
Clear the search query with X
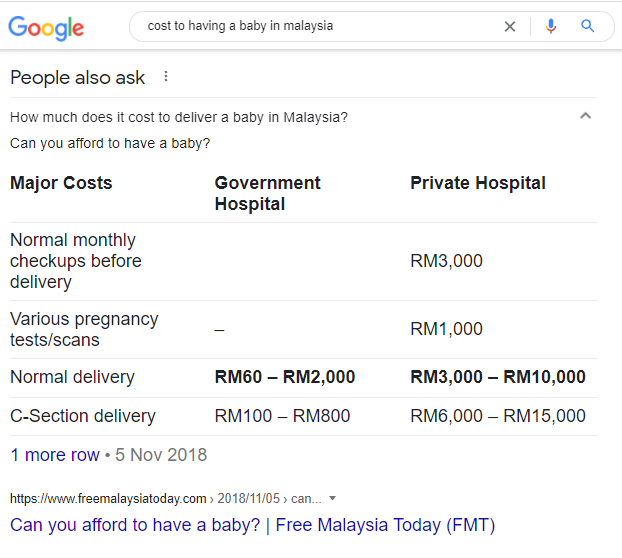pyautogui.click(x=510, y=27)
